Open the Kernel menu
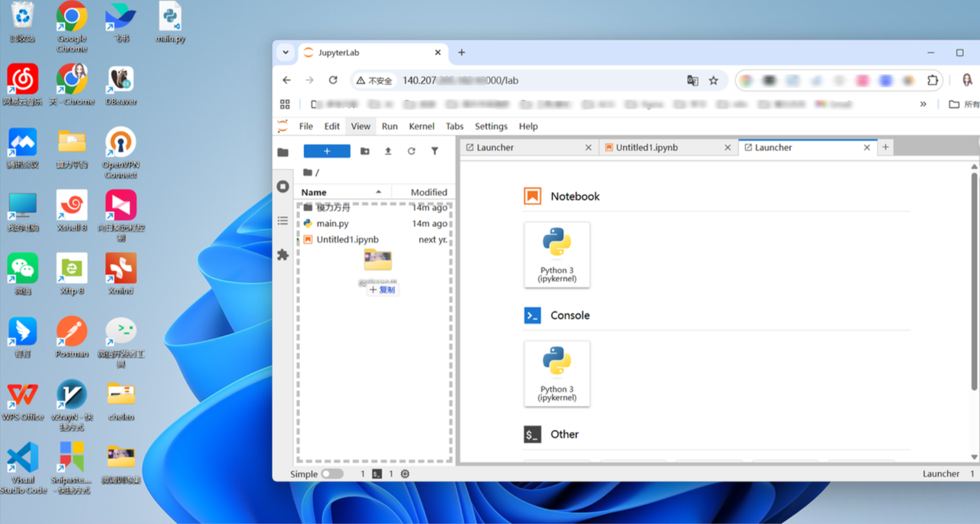The height and width of the screenshot is (524, 980). [422, 126]
